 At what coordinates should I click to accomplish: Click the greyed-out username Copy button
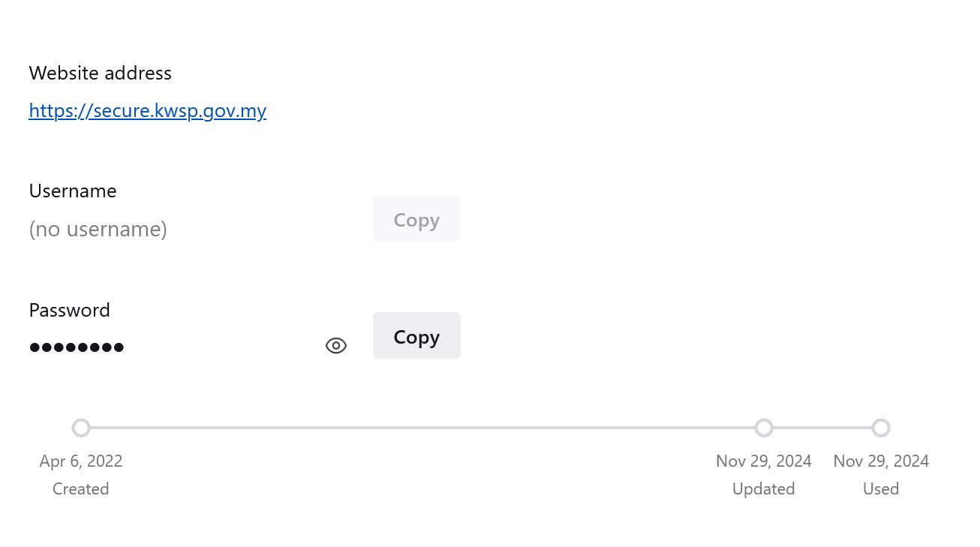tap(416, 218)
